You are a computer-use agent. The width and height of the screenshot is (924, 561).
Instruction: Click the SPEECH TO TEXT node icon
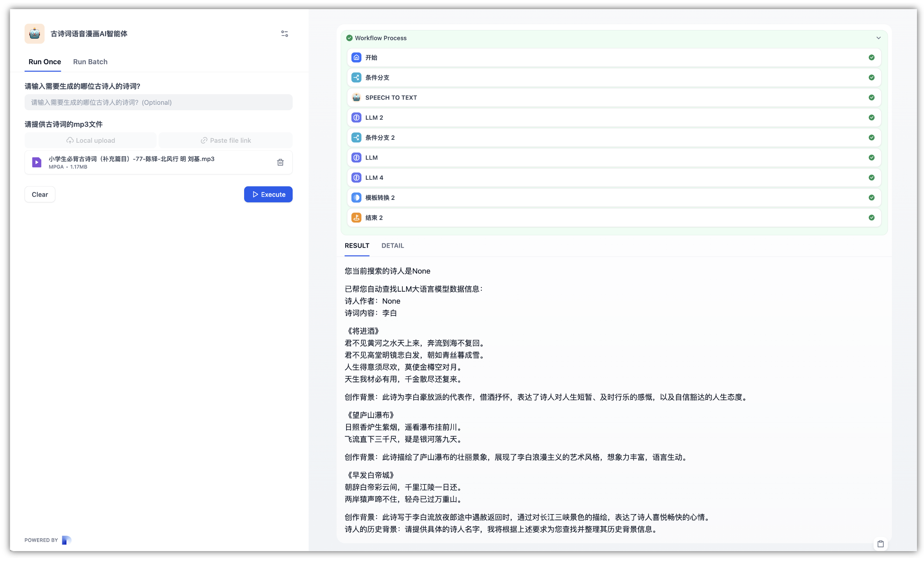click(356, 97)
